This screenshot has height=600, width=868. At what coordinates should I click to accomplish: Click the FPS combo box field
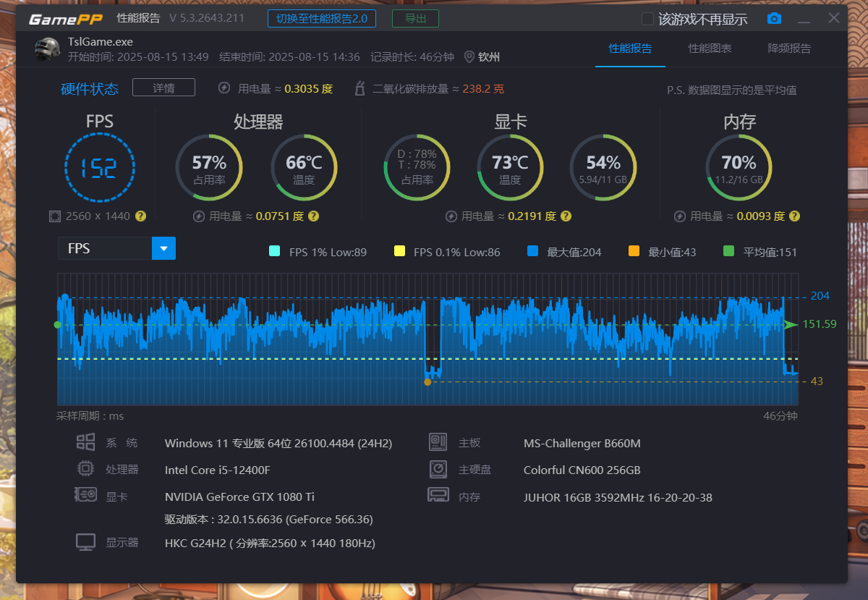click(116, 248)
